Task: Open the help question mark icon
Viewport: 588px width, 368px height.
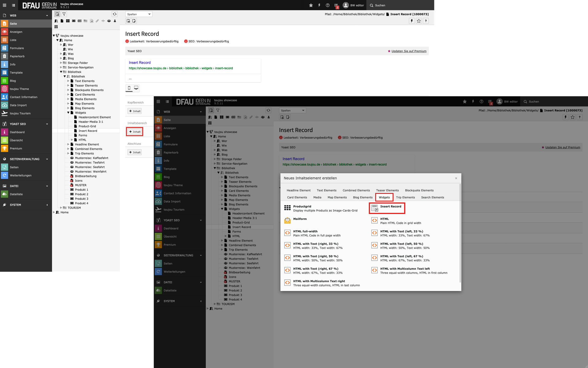Action: 328,5
